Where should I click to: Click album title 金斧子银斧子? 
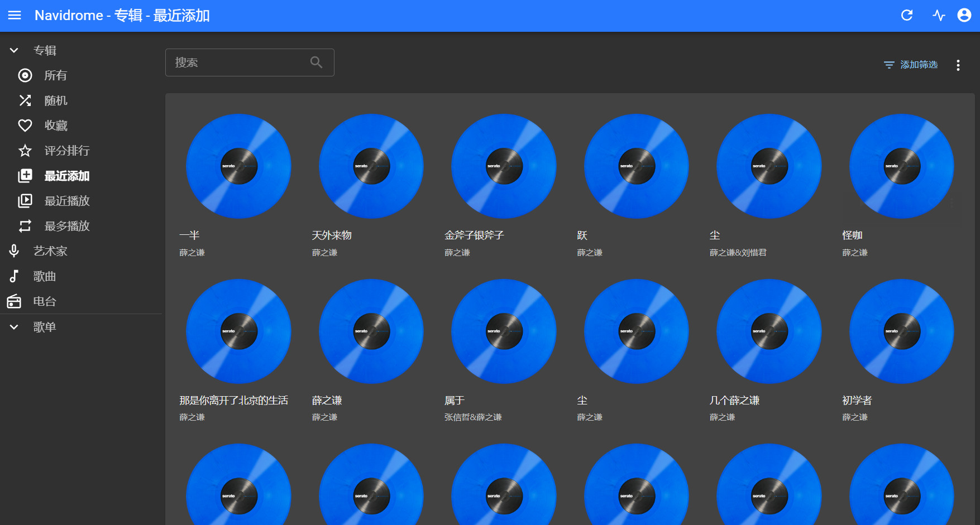click(x=474, y=235)
